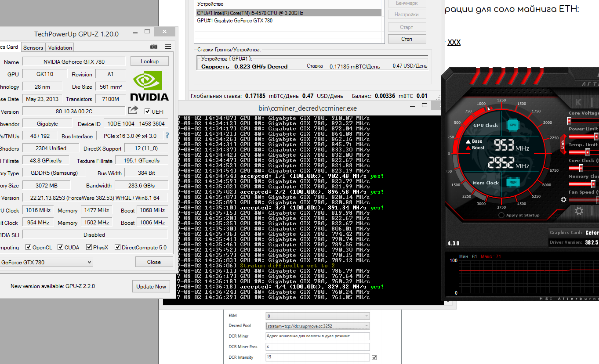Click the GDDR5 (Samsung) memory type field
599x364 pixels.
click(x=54, y=173)
